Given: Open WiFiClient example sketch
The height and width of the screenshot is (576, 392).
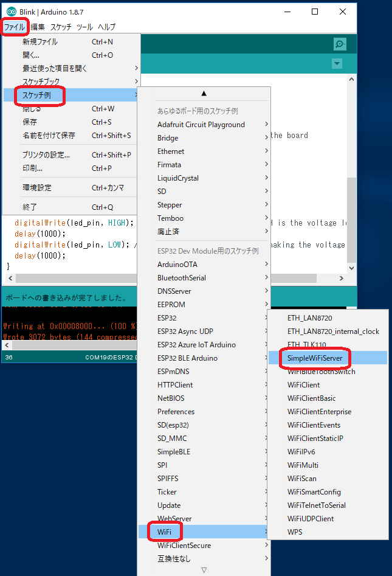Looking at the screenshot, I should [x=328, y=385].
